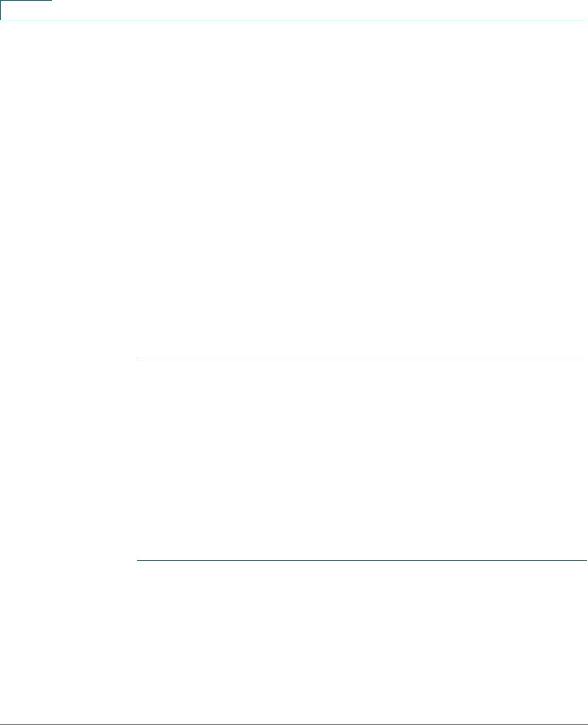Click blank area between the two teal dividers
The image size is (588, 725).
click(362, 460)
